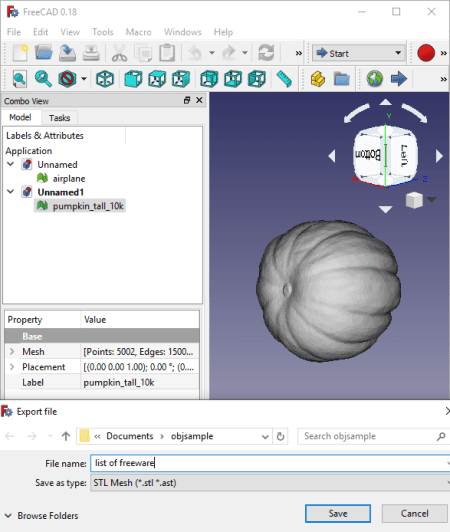Click the Fit selection magnifier icon
The image size is (450, 532).
point(43,79)
